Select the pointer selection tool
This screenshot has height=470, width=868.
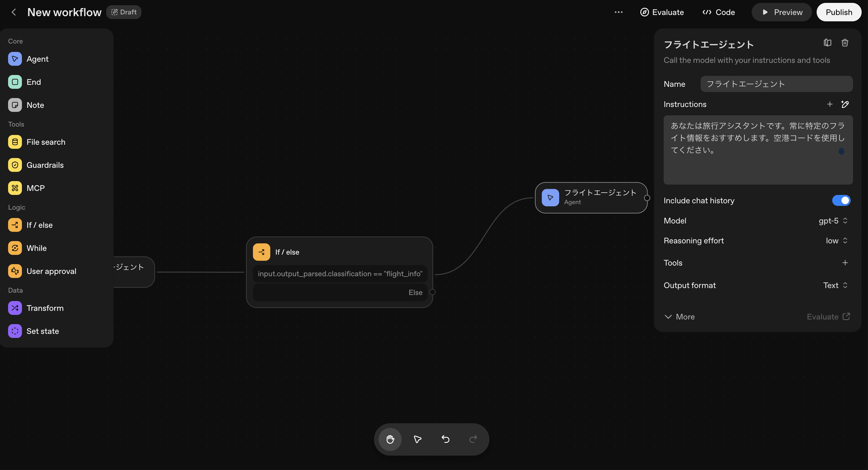coord(418,439)
